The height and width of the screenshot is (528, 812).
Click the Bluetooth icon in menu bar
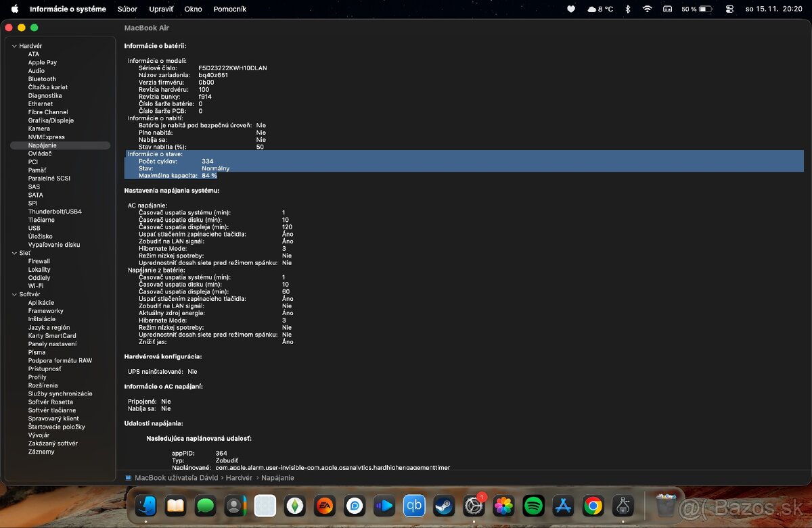[x=627, y=9]
